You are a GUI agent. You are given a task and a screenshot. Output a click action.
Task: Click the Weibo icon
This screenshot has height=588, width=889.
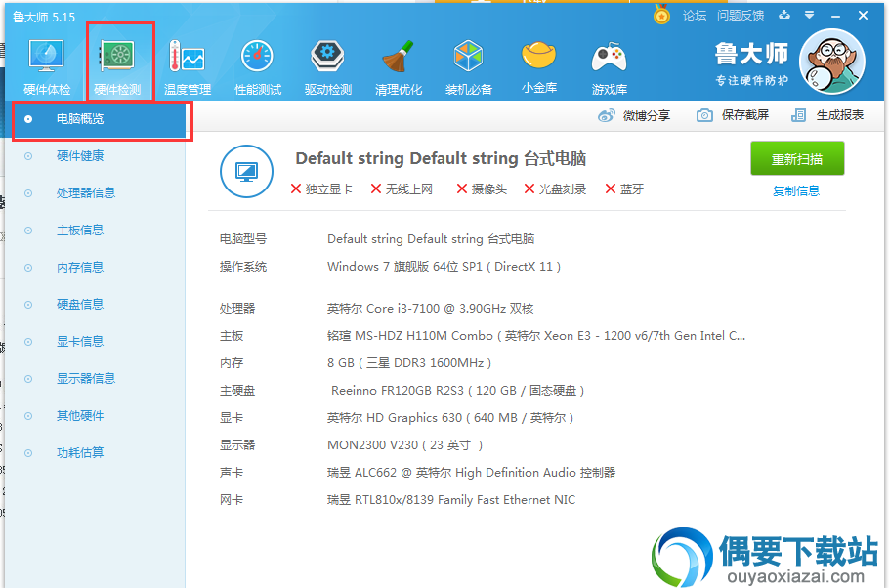tap(606, 115)
